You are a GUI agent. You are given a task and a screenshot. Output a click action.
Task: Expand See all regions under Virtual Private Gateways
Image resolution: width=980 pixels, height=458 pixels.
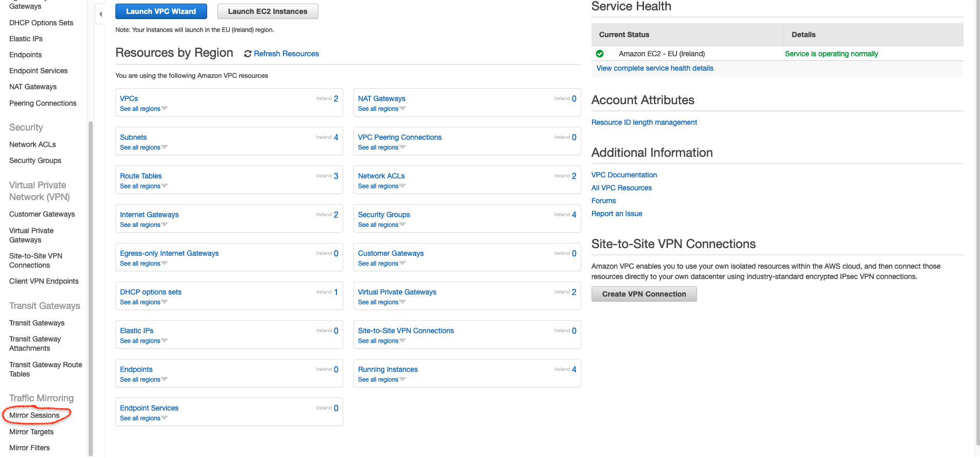[382, 302]
